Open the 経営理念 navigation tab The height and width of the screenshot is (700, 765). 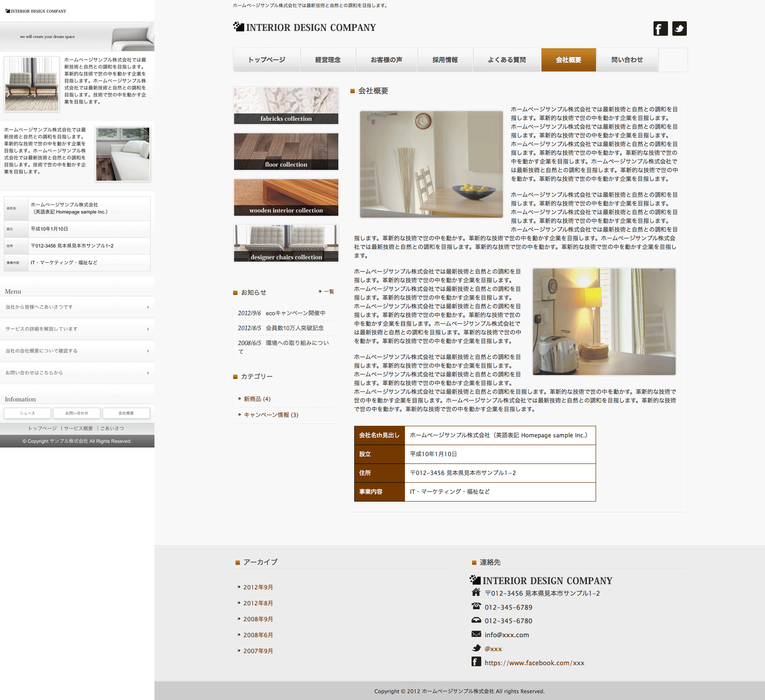328,60
